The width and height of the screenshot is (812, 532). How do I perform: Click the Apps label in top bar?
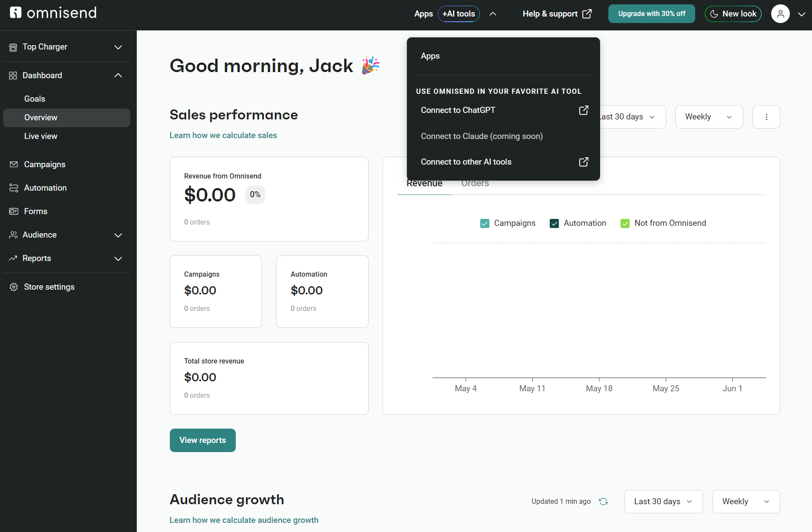click(423, 14)
